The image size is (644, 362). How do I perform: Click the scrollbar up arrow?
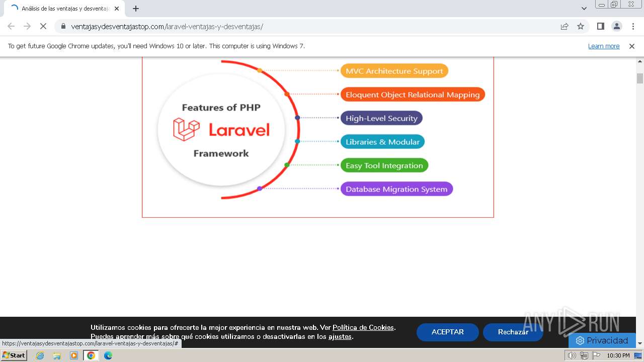(640, 61)
